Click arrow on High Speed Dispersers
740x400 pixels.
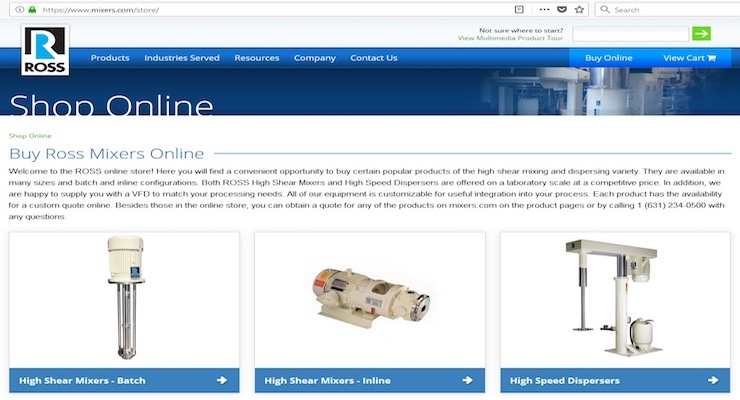[713, 380]
